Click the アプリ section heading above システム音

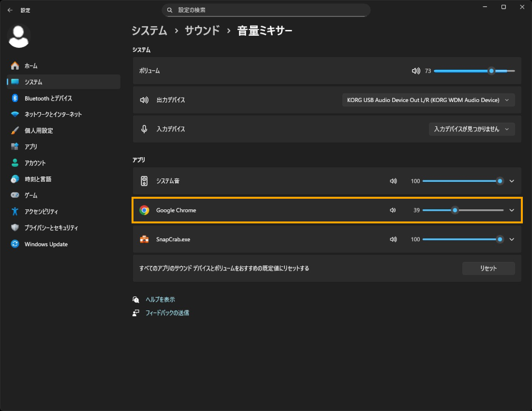coord(139,160)
